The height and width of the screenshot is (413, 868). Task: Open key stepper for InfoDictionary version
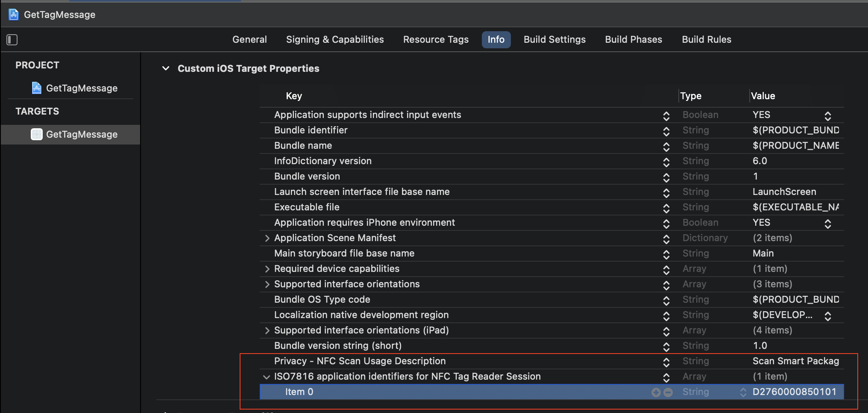[666, 162]
